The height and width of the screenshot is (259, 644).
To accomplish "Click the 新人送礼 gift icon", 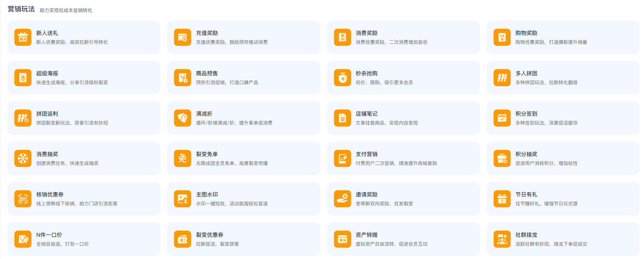I will (23, 37).
